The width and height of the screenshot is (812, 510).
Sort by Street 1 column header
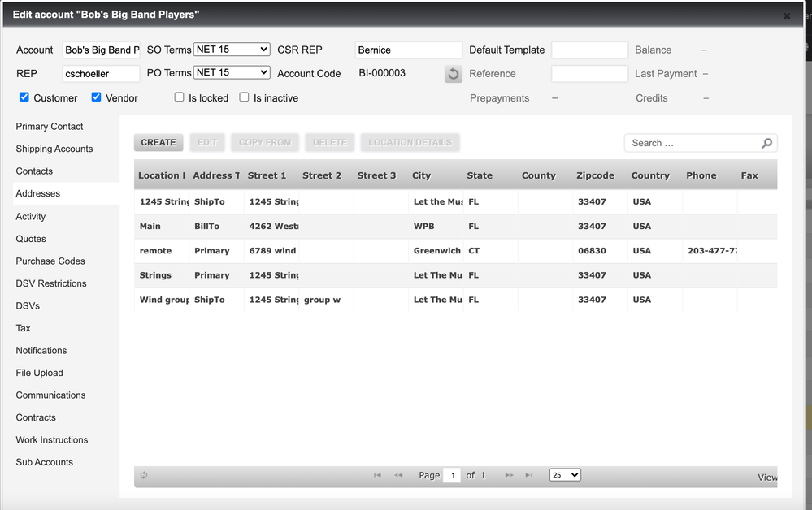point(271,175)
